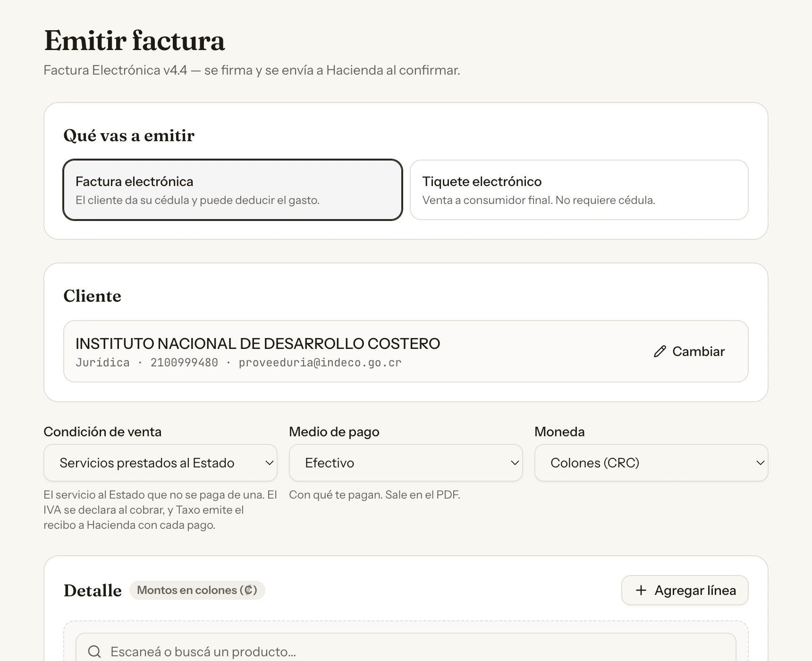
Task: Click the Agregar línea button
Action: (x=685, y=590)
